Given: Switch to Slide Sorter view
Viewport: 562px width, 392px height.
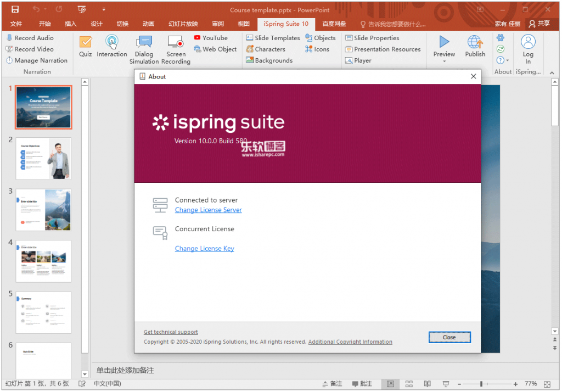Looking at the screenshot, I should tap(409, 384).
